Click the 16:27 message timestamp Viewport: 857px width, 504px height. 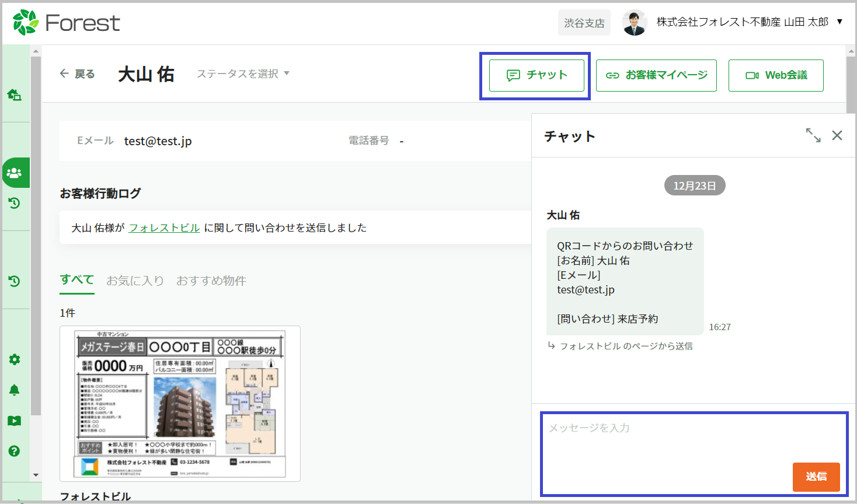click(x=720, y=327)
